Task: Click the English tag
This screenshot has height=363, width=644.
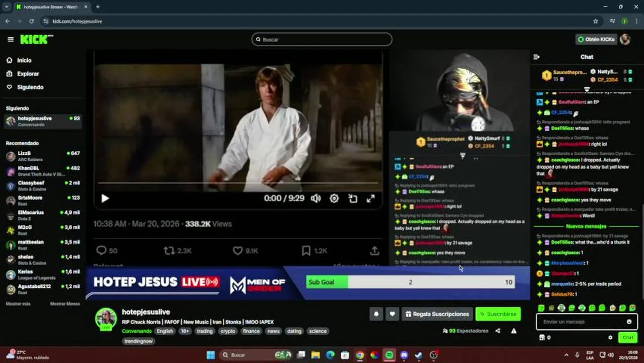Action: 165,331
